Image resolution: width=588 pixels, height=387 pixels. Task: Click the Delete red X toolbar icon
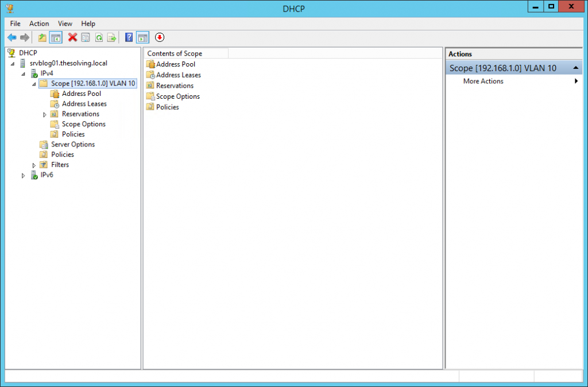tap(72, 37)
